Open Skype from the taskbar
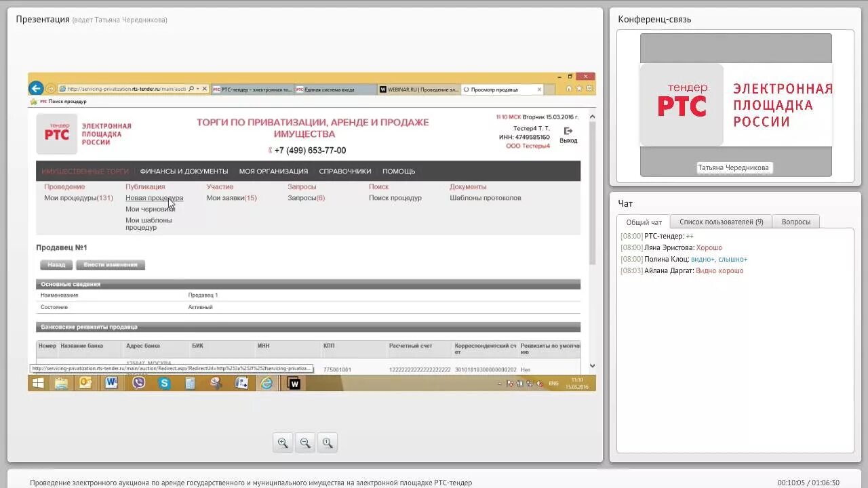 pyautogui.click(x=164, y=383)
